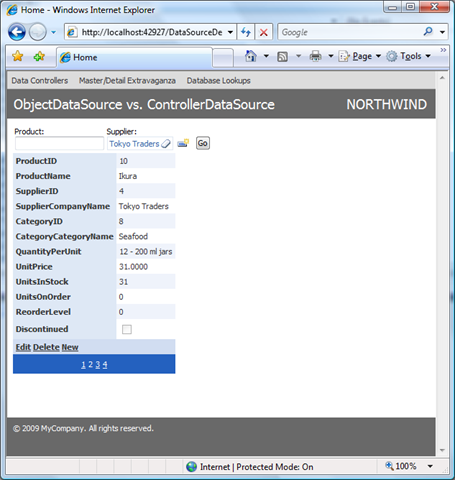Go to page 4 in pager

point(105,365)
